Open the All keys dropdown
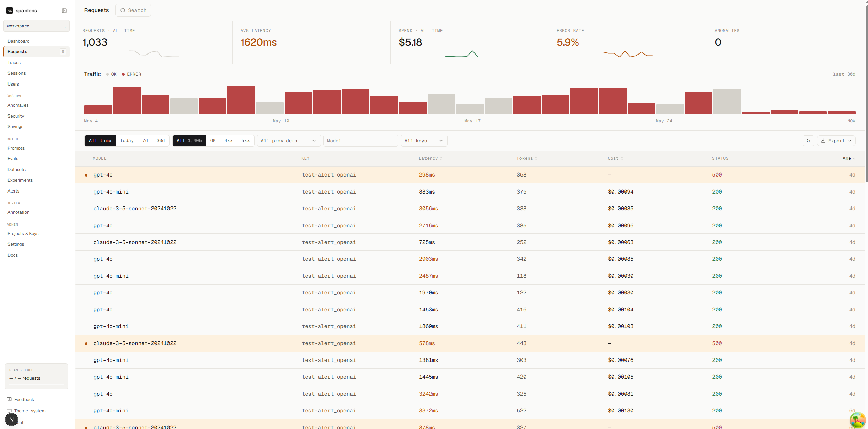Viewport: 868px width, 429px height. click(x=424, y=141)
